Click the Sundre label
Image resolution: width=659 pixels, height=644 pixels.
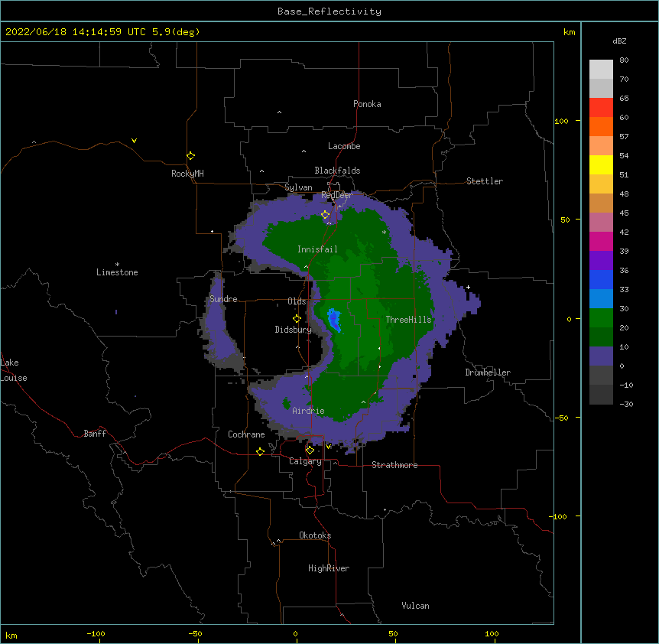tap(223, 299)
